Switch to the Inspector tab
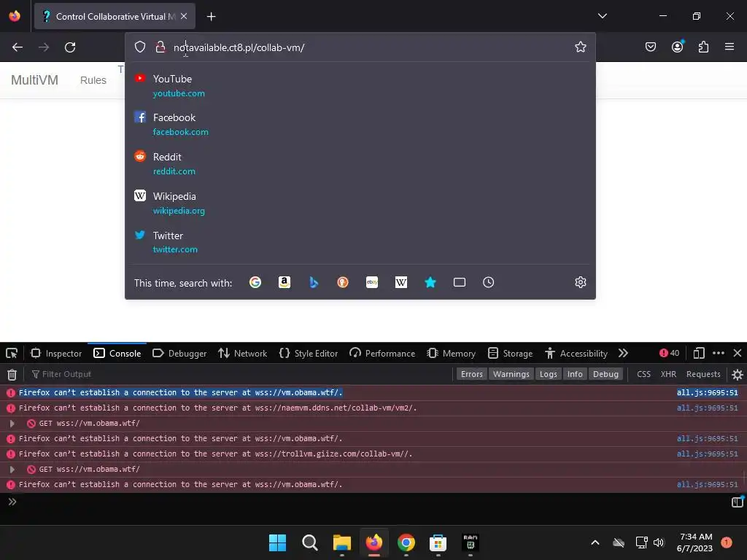Viewport: 747px width, 560px height. click(56, 354)
